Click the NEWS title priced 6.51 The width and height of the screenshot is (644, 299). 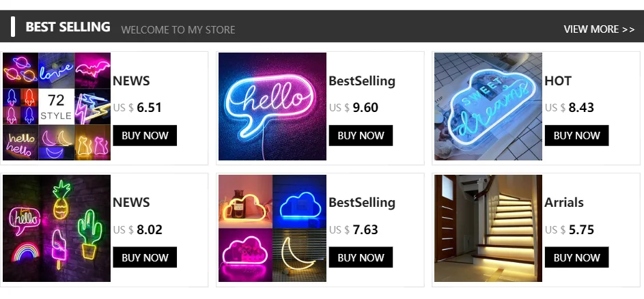(131, 81)
